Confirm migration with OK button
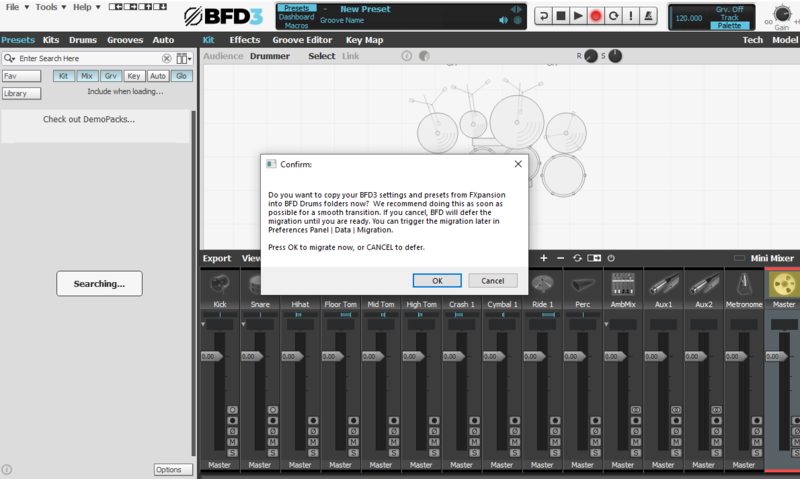 click(437, 281)
